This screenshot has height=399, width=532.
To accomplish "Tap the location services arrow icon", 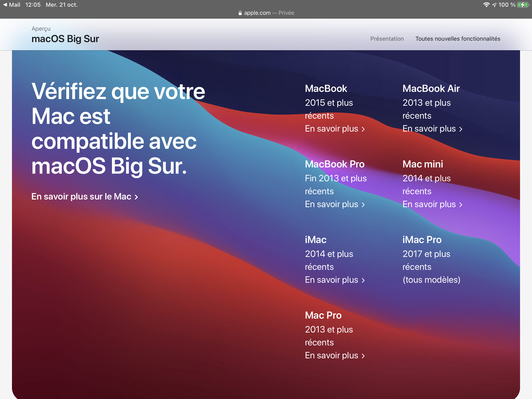I will 494,5.
